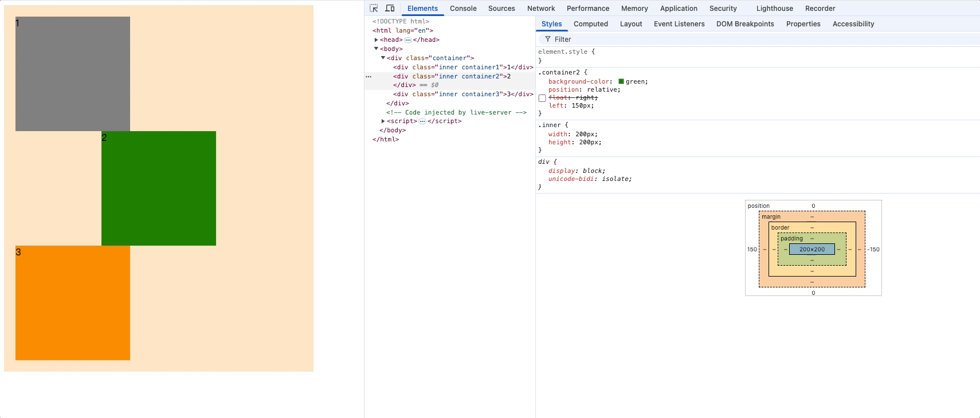Open the Computed sub-tab

[x=591, y=23]
